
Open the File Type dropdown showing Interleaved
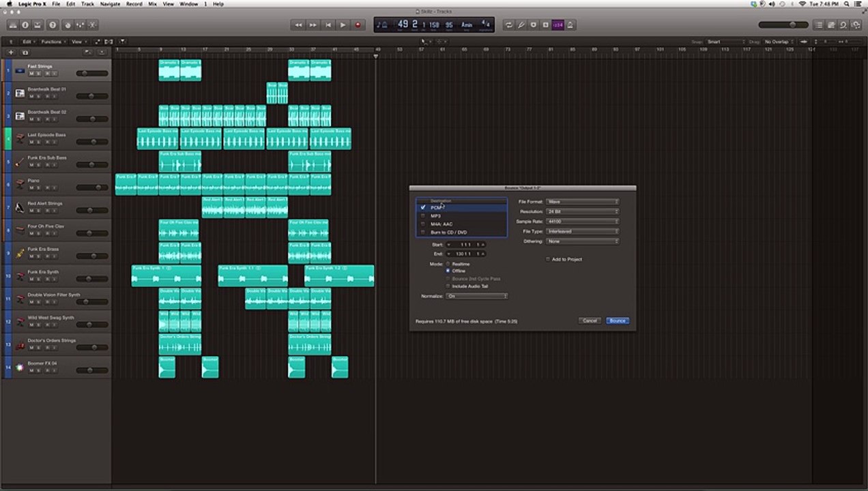click(x=583, y=231)
